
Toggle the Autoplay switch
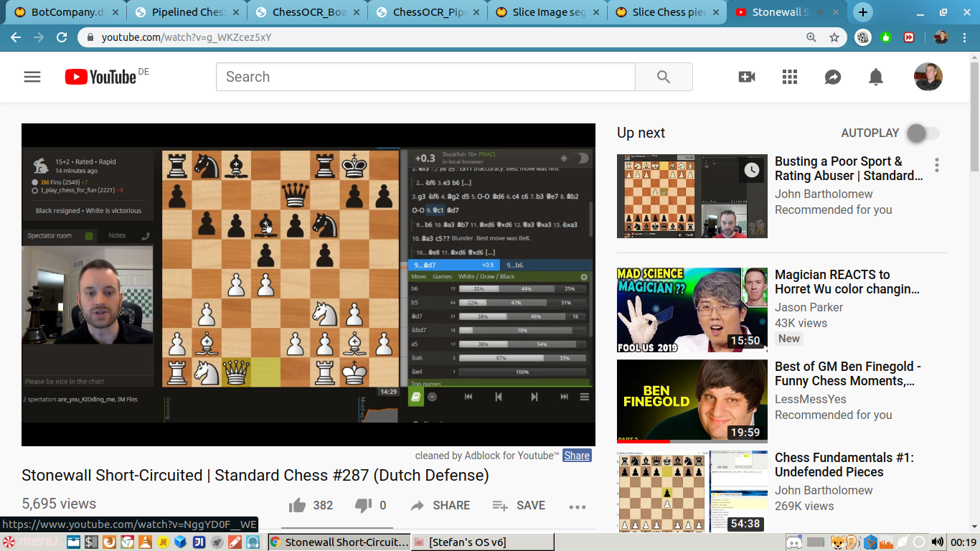click(922, 133)
